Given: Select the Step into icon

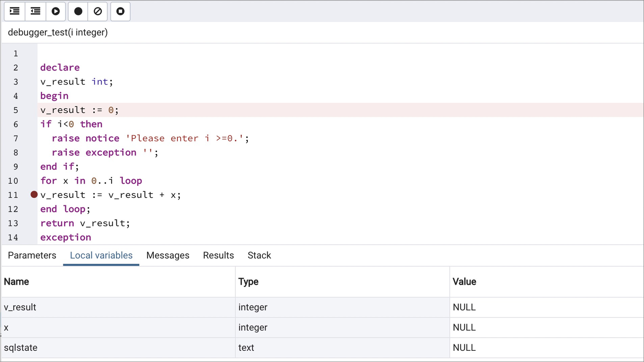Looking at the screenshot, I should [x=14, y=12].
